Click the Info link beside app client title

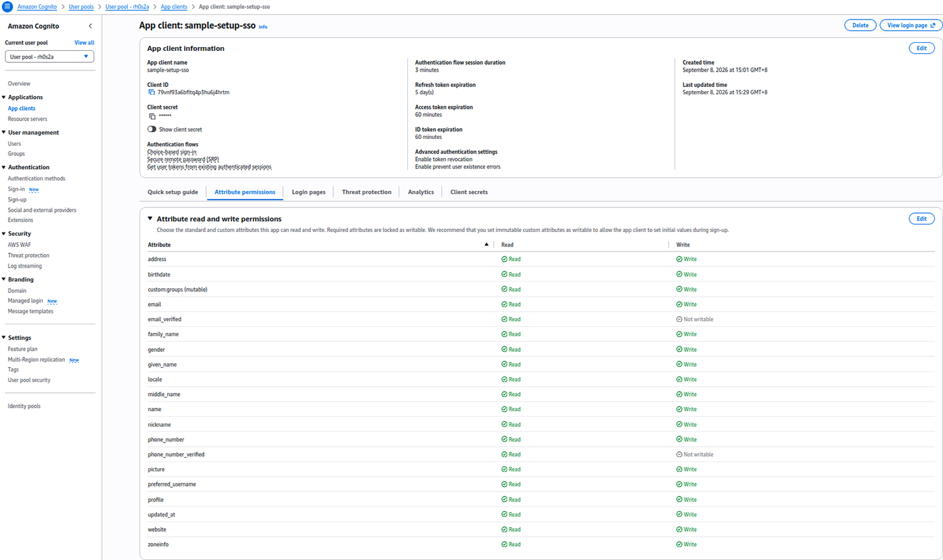(x=263, y=27)
